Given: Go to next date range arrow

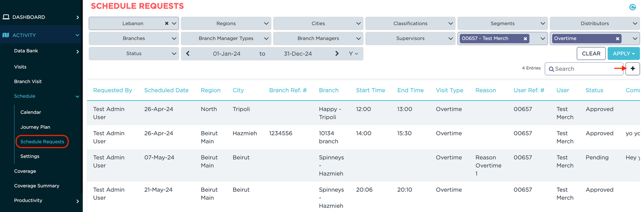Looking at the screenshot, I should [337, 54].
